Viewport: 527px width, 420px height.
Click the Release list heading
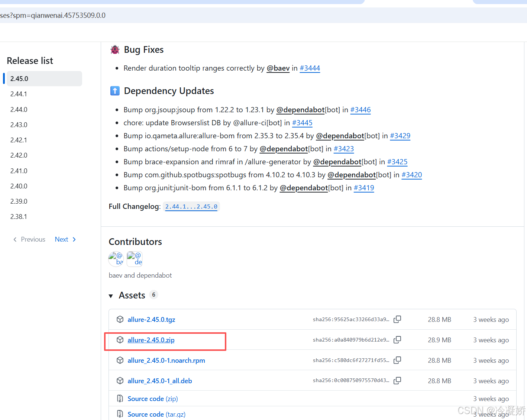pos(30,61)
